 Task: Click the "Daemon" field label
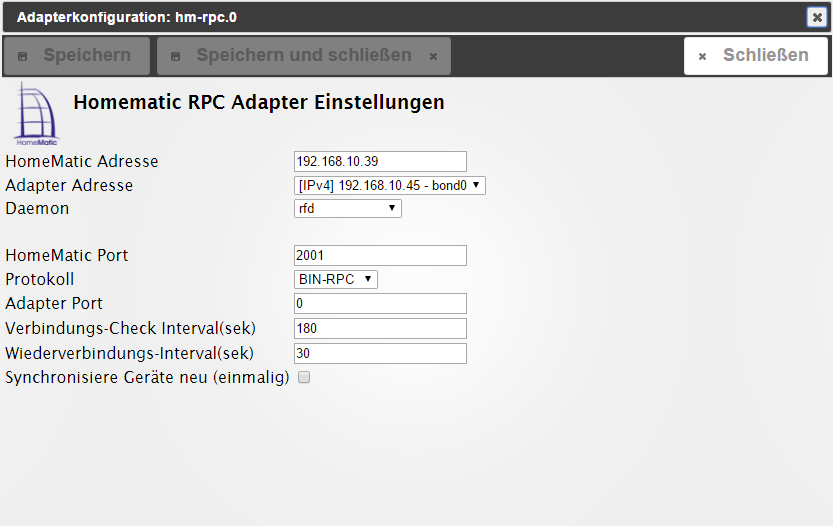point(37,209)
